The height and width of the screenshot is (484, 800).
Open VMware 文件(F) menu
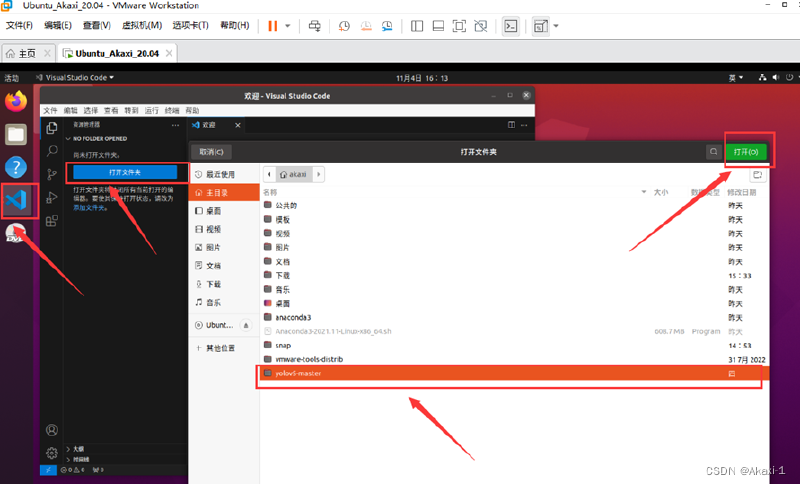tap(19, 26)
